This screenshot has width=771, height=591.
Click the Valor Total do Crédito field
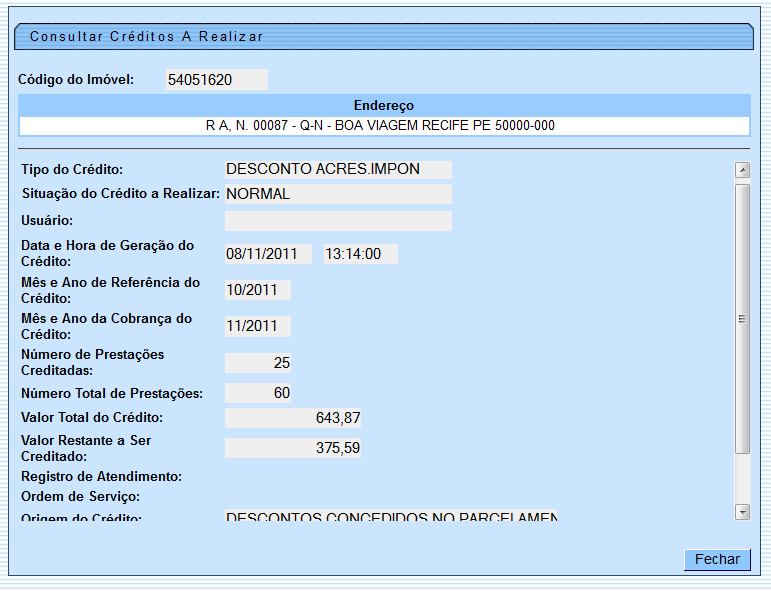[x=293, y=418]
